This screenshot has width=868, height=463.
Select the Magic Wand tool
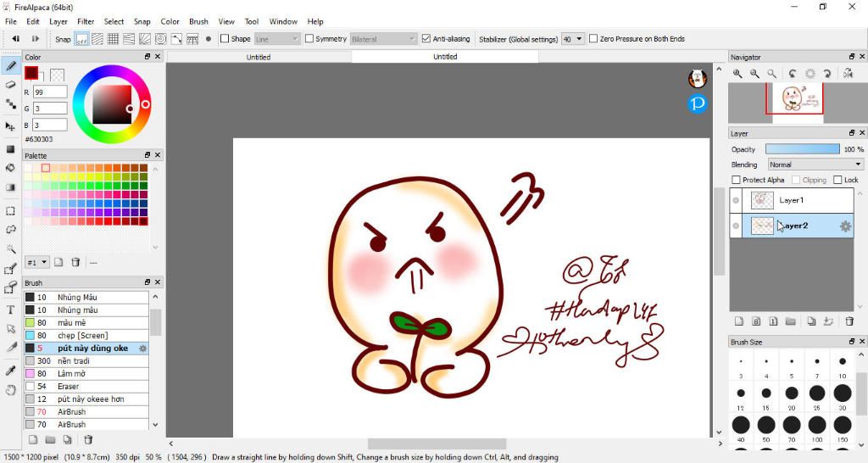click(10, 248)
